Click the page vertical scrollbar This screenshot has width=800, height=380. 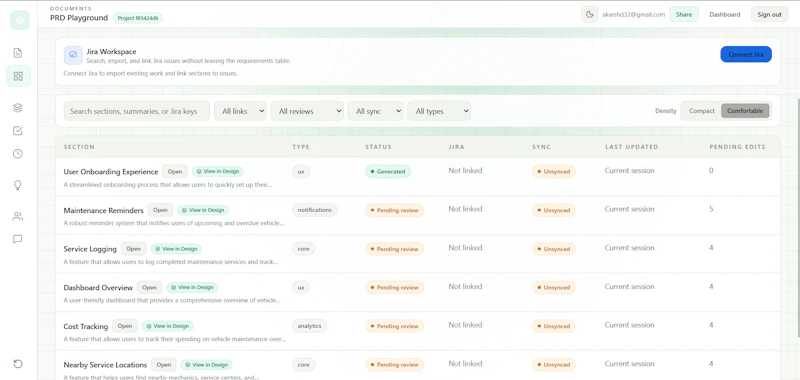click(798, 217)
